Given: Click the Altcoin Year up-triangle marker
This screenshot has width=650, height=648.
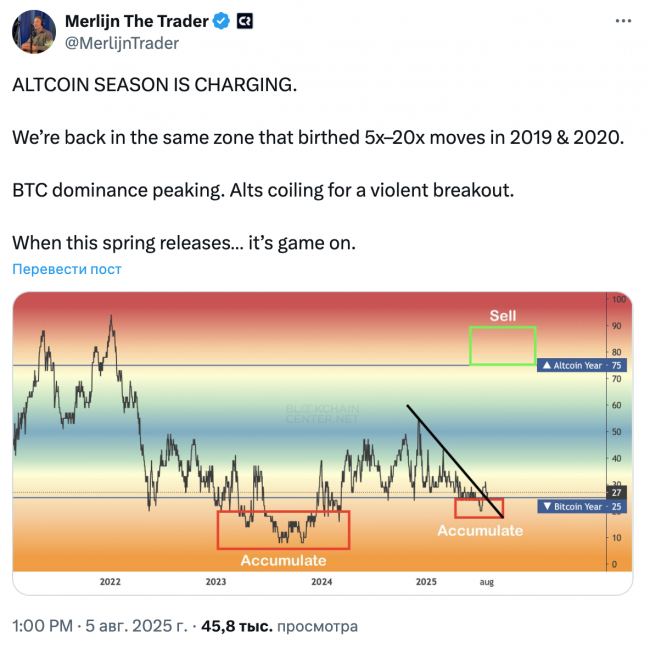Looking at the screenshot, I should click(x=547, y=365).
